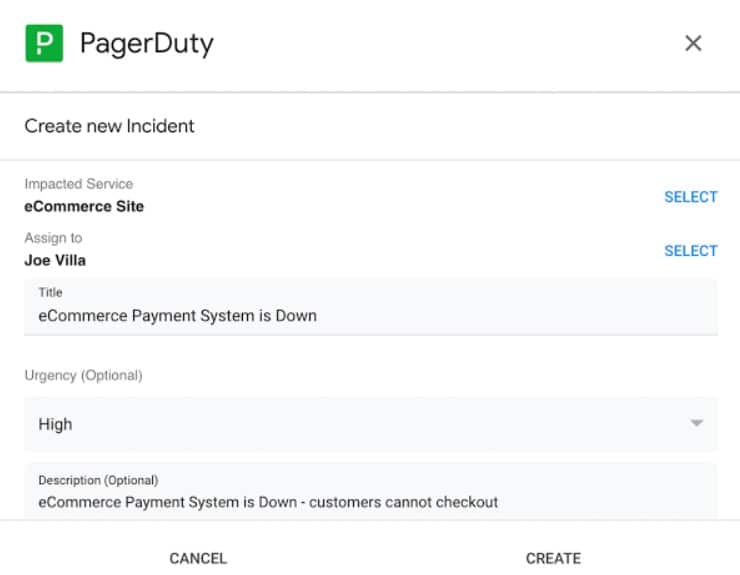Edit the Title input field
The height and width of the screenshot is (575, 740).
coord(370,307)
